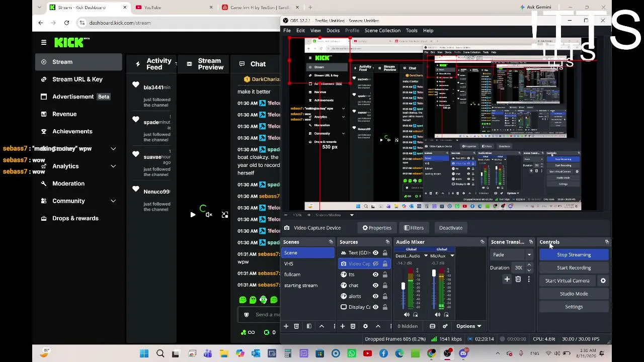Screen dimensions: 644x362
Task: Open the OBS Edit menu
Action: [300, 31]
